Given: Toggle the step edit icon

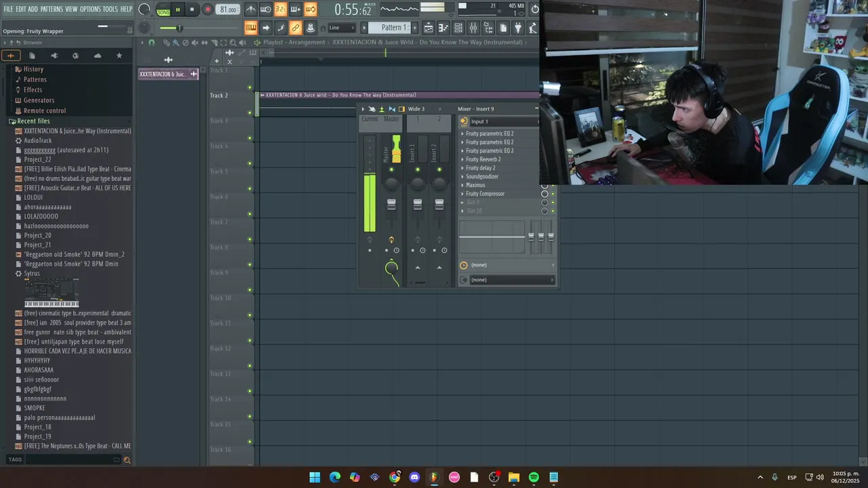Looking at the screenshot, I should [x=281, y=28].
